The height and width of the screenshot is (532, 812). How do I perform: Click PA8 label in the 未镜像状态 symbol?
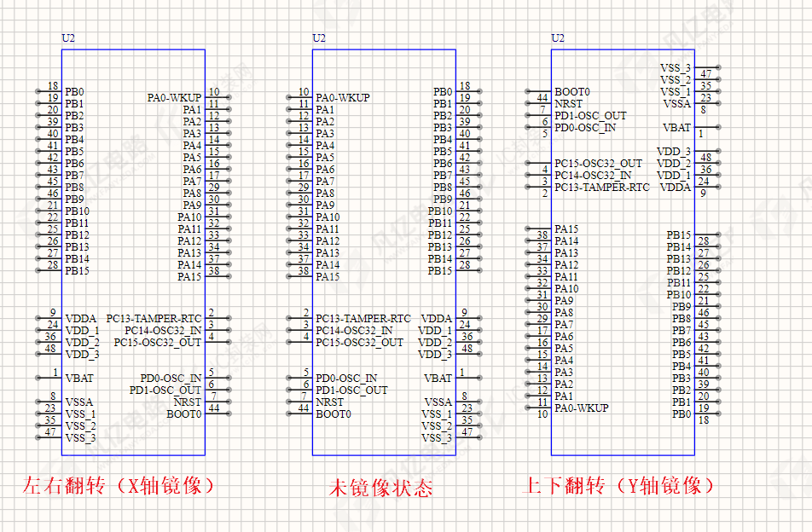[325, 194]
